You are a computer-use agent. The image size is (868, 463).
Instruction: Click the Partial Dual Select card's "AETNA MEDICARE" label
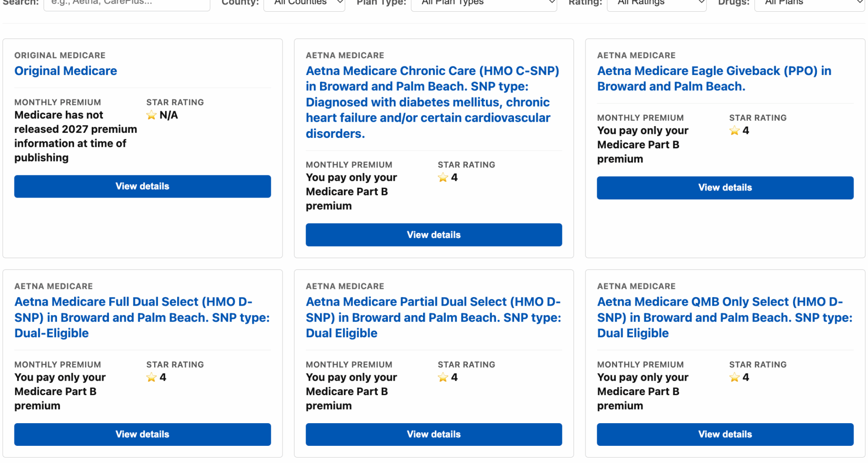coord(345,286)
